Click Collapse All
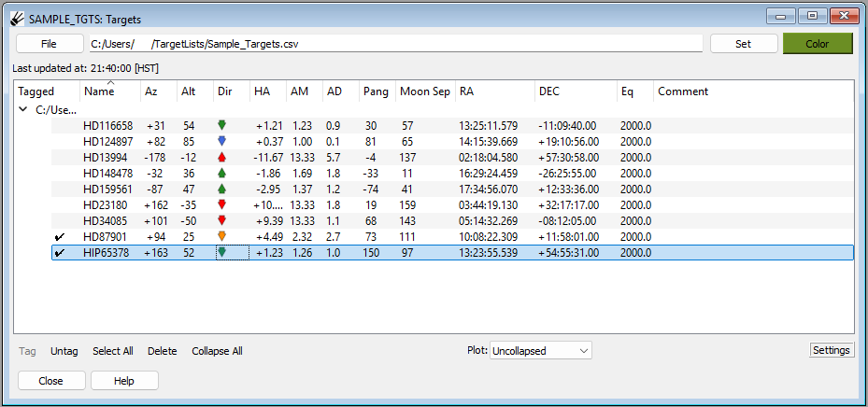The image size is (868, 407). click(217, 351)
